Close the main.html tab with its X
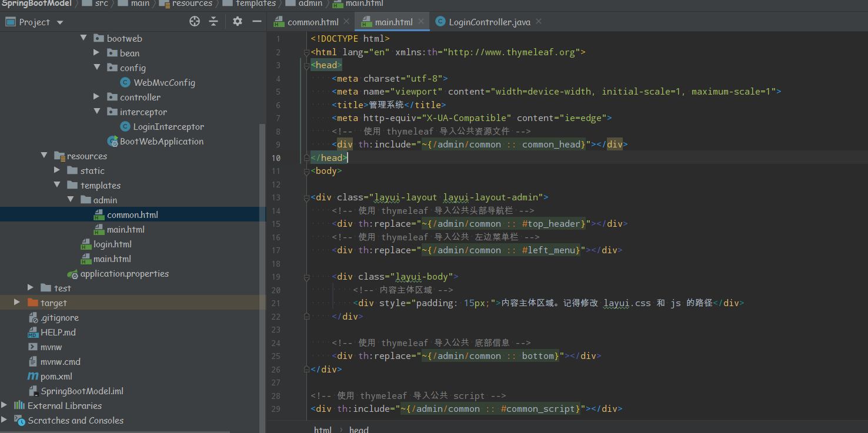Screen dimensions: 868x433 [x=420, y=21]
